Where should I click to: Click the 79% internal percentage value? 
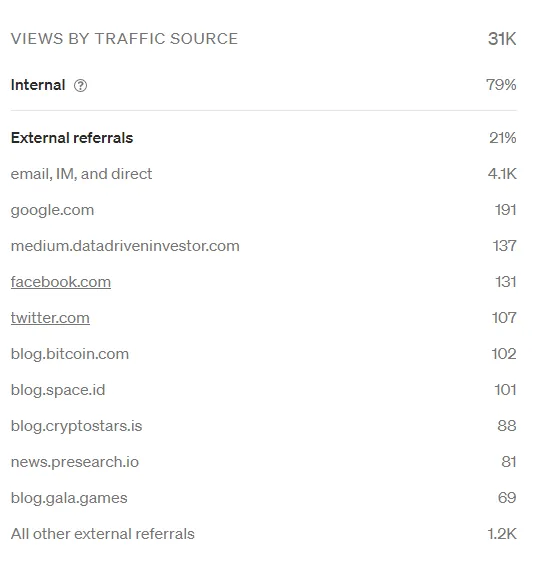[501, 85]
